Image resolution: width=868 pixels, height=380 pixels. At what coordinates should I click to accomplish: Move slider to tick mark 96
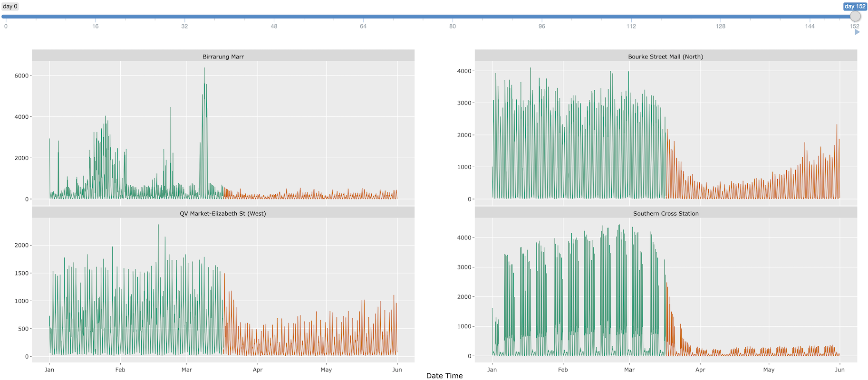pyautogui.click(x=542, y=17)
